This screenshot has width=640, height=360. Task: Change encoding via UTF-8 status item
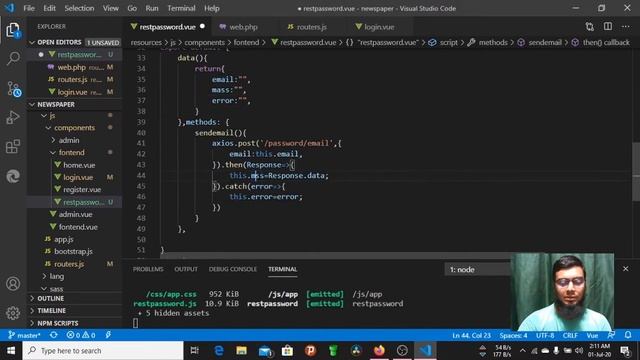tap(545, 335)
